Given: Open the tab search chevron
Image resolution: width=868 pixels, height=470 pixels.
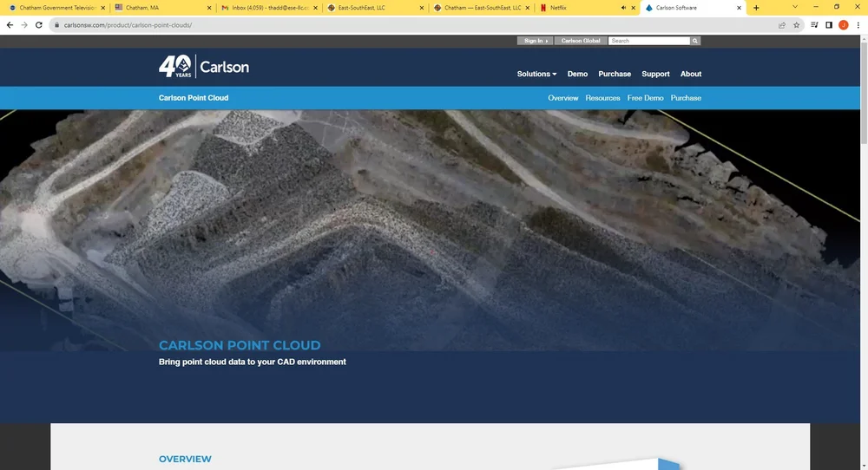Looking at the screenshot, I should pos(795,7).
